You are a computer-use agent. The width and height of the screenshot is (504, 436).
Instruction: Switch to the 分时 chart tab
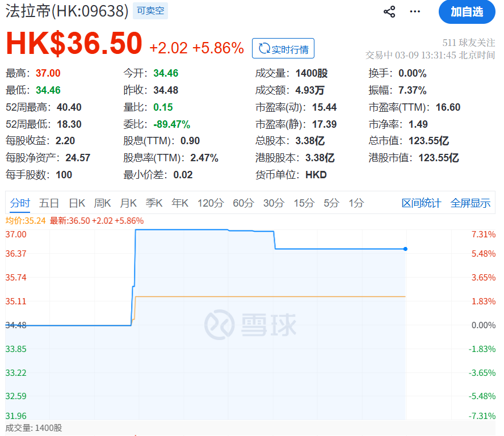click(20, 203)
